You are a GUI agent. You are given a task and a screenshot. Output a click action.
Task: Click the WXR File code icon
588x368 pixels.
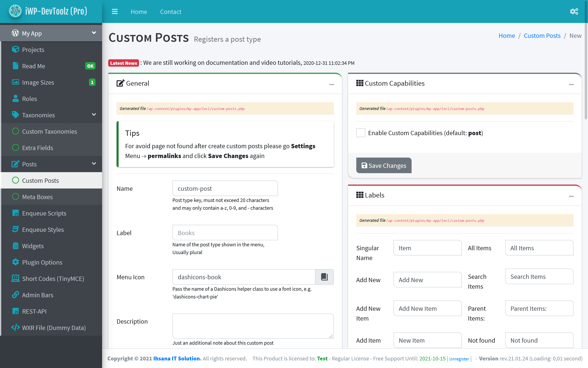[x=15, y=327]
